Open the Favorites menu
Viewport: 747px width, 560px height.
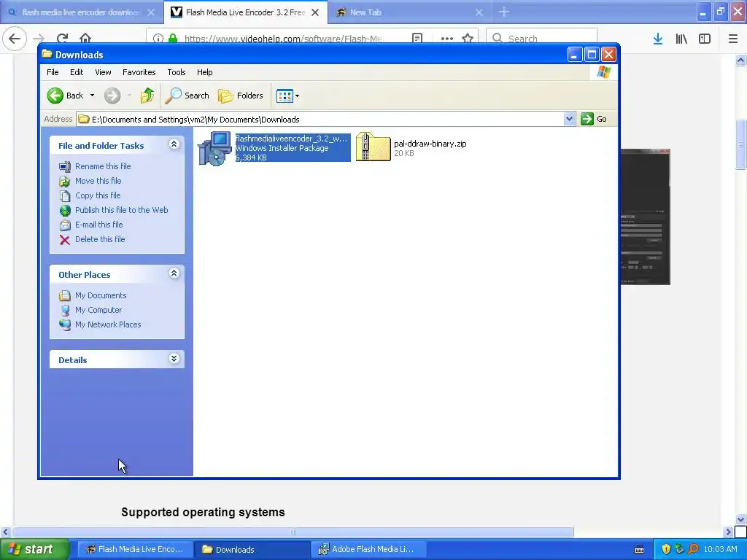click(x=139, y=72)
